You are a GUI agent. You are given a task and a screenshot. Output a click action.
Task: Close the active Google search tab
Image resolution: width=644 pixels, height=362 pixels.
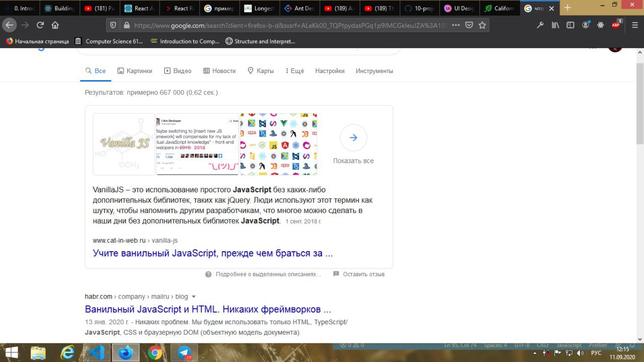point(552,8)
